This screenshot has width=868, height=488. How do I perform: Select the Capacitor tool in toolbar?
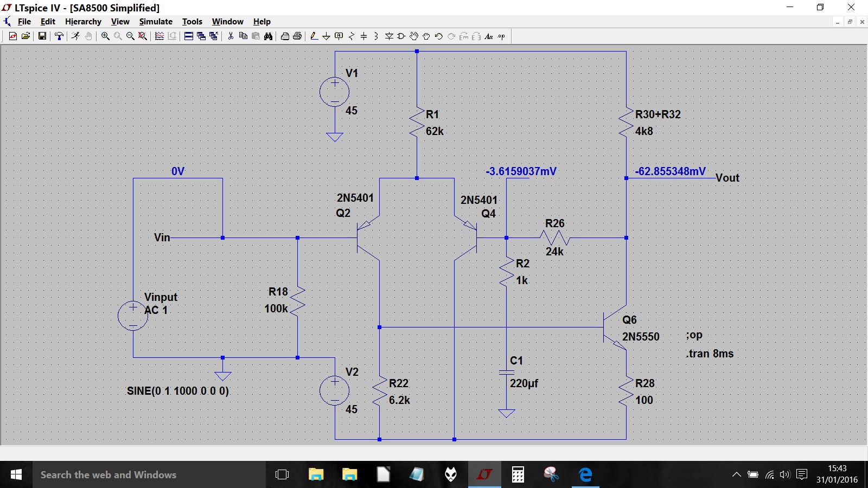click(x=363, y=36)
